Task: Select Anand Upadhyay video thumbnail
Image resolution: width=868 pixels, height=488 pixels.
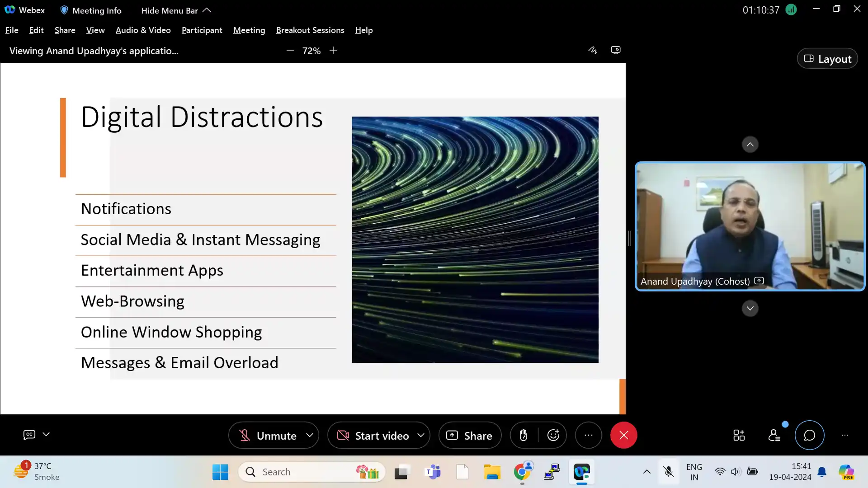Action: 750,226
